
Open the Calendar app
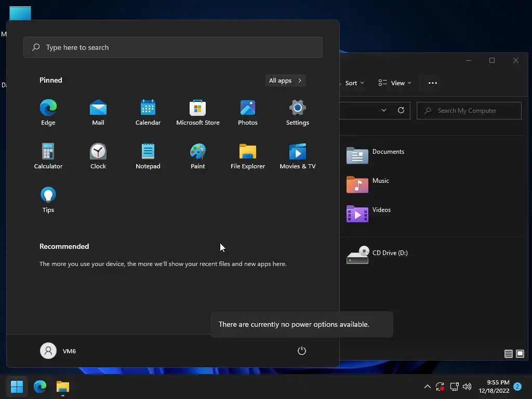(148, 113)
